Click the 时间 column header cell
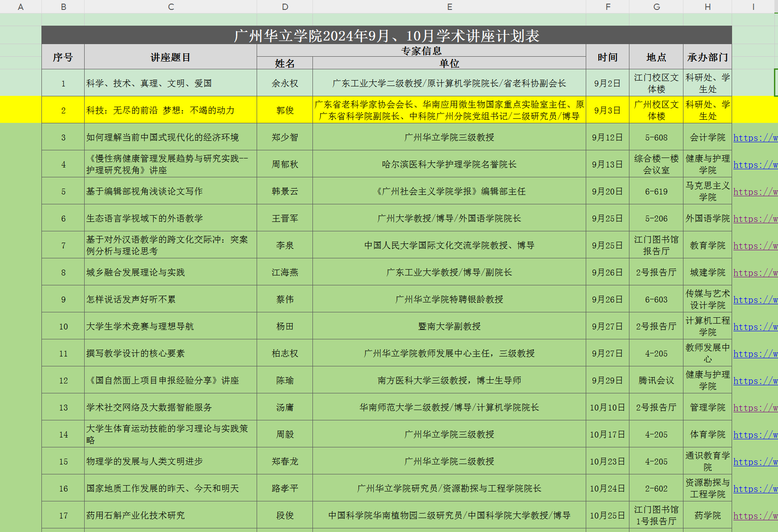 pyautogui.click(x=607, y=57)
